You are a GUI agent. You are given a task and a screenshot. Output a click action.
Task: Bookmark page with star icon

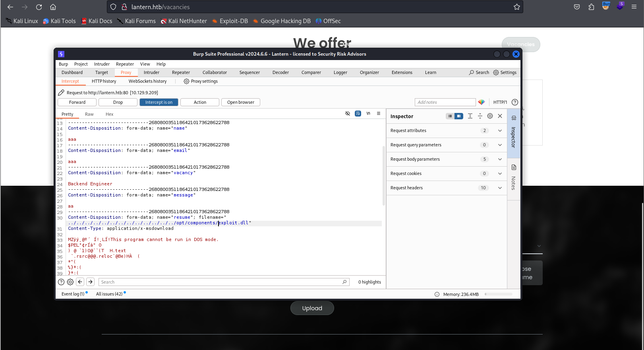click(516, 7)
